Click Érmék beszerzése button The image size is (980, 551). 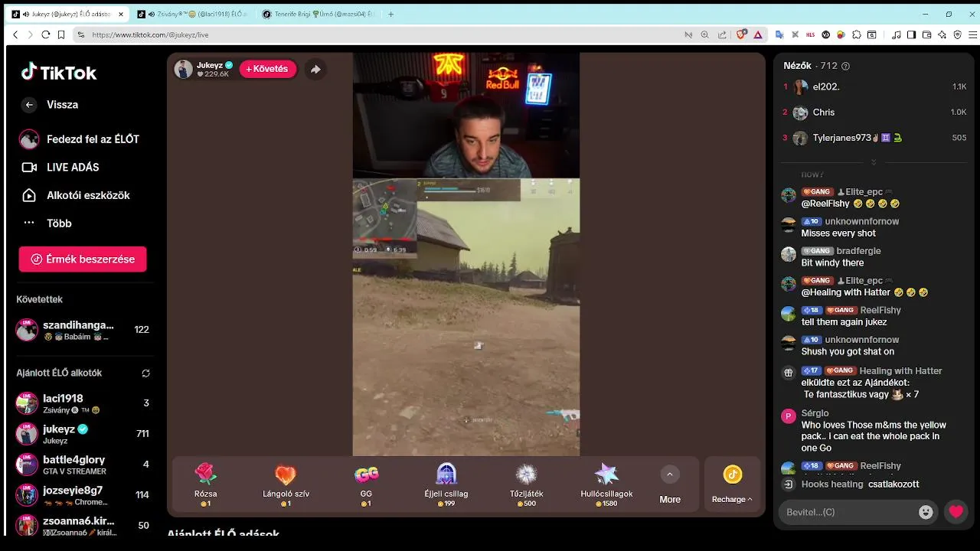point(83,259)
